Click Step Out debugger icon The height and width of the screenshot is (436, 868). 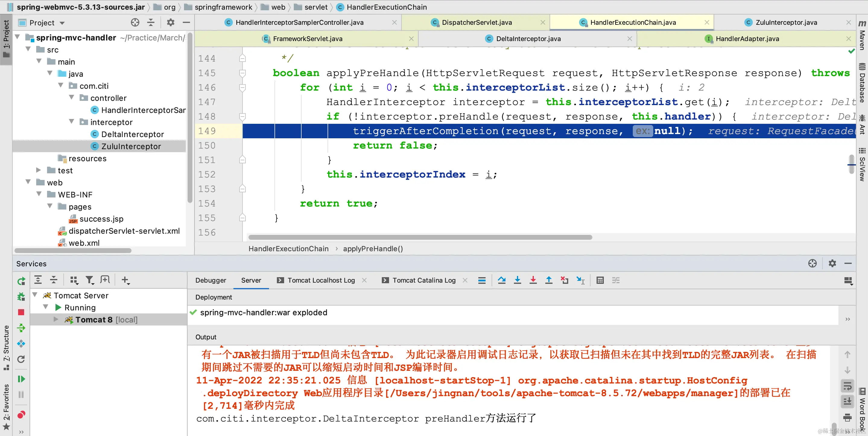pyautogui.click(x=549, y=280)
